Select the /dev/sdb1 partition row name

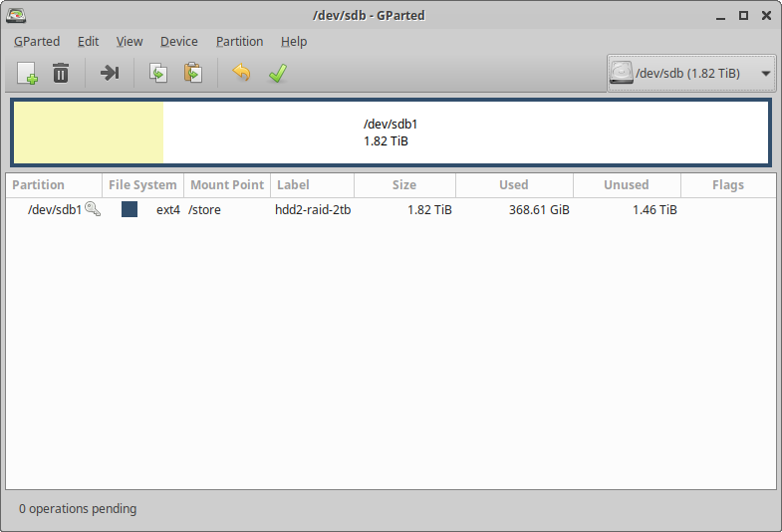pos(55,210)
